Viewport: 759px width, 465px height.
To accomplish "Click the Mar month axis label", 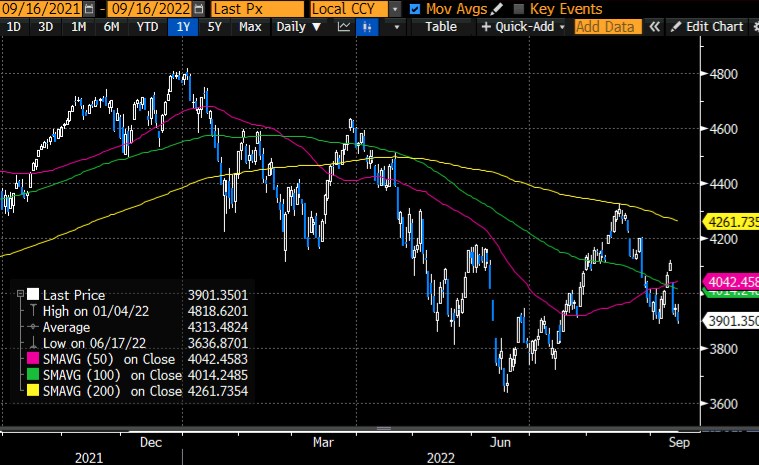I will coord(323,442).
